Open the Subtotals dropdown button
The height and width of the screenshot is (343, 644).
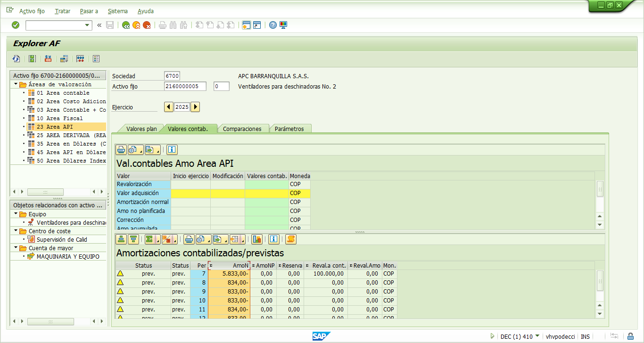[169, 239]
